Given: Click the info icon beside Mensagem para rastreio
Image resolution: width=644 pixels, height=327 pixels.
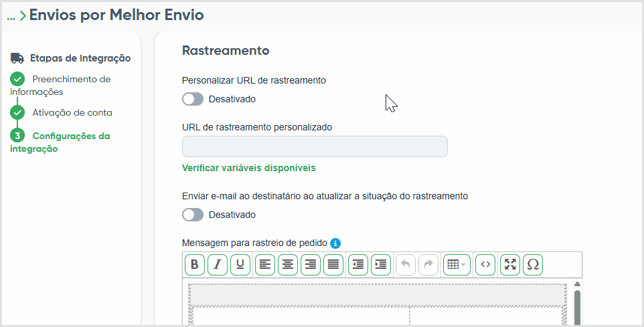Looking at the screenshot, I should [x=335, y=243].
